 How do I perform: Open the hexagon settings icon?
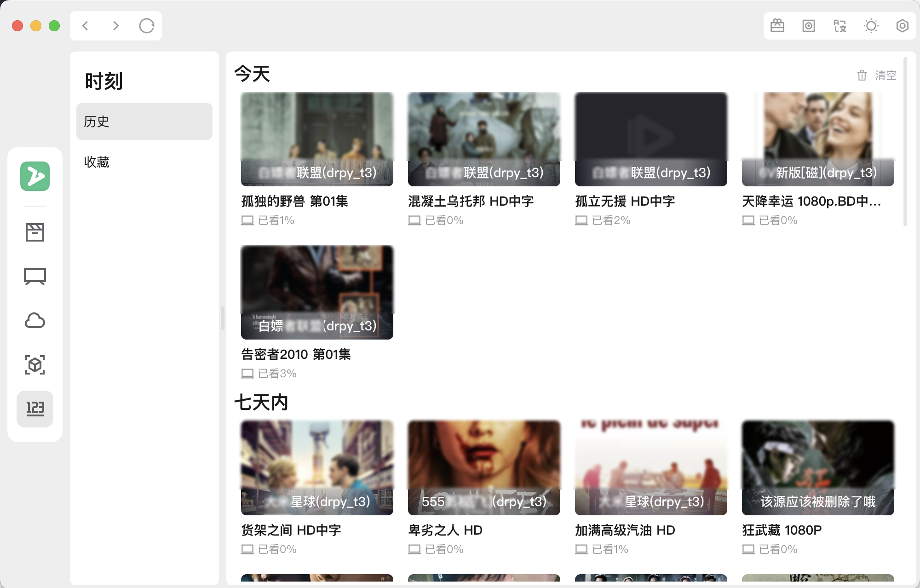tap(903, 26)
